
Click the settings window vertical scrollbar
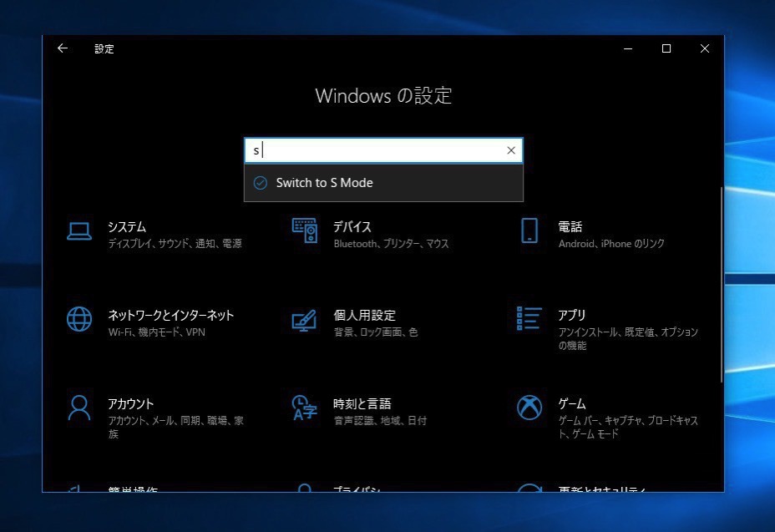click(x=722, y=284)
